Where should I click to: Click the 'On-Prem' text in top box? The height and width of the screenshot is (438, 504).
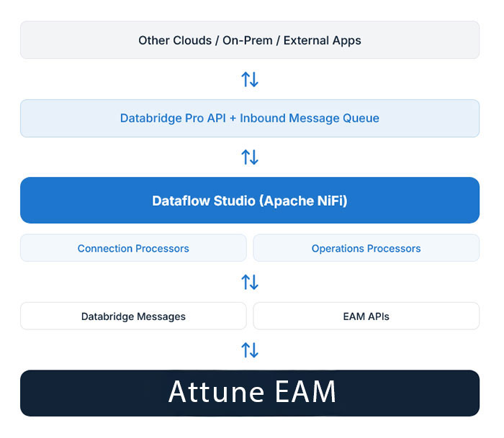247,40
